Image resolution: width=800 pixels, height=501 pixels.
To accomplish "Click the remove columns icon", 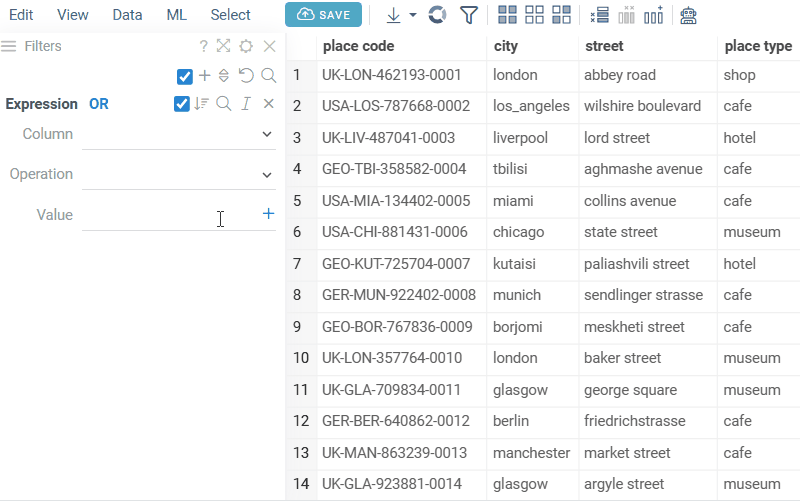I will click(x=626, y=15).
